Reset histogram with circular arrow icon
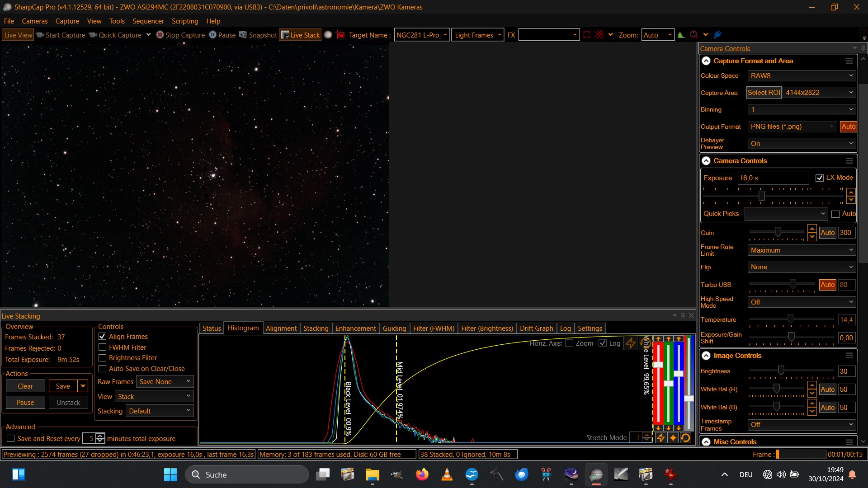Viewport: 868px width, 488px height. click(x=685, y=438)
